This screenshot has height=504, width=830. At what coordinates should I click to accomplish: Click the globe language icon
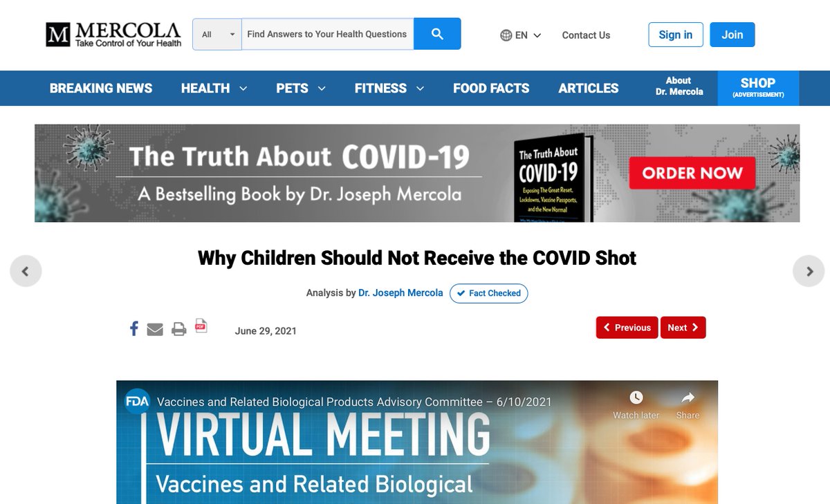(506, 35)
